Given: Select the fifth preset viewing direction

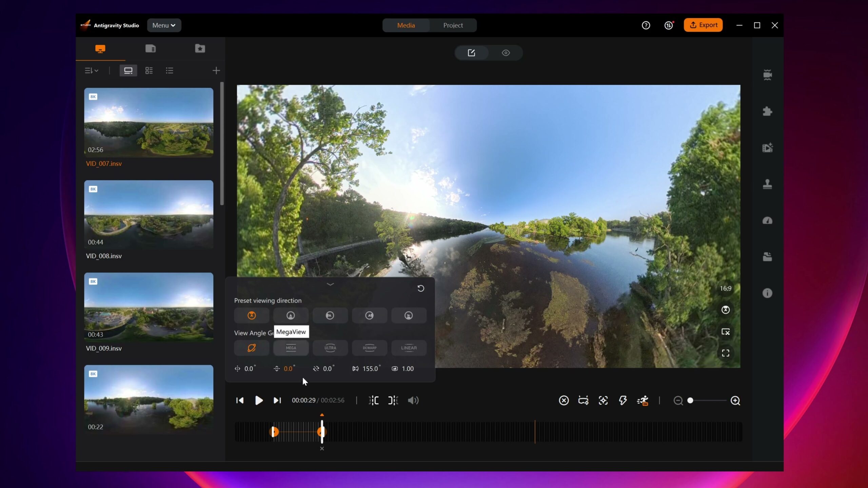Looking at the screenshot, I should click(x=409, y=316).
